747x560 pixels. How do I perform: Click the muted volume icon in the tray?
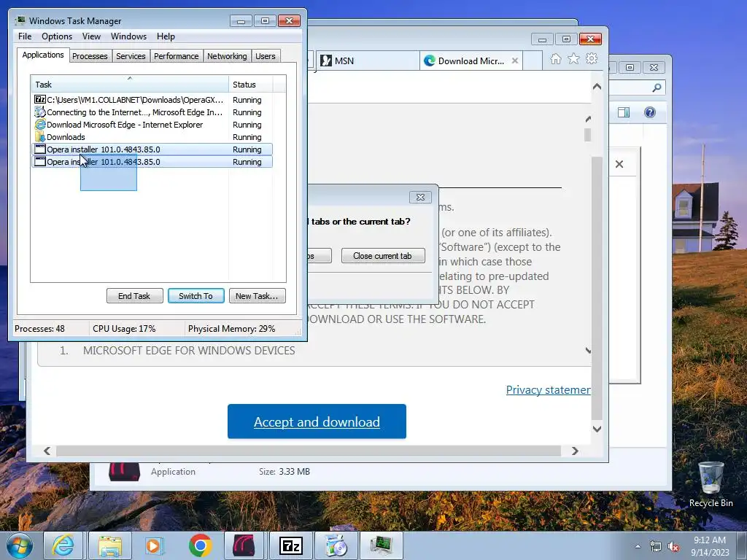(x=673, y=547)
